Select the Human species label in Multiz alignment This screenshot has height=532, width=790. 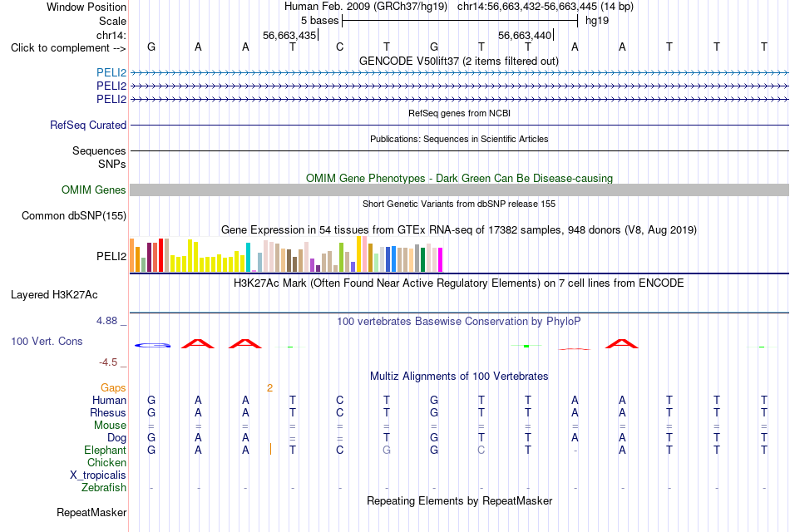point(109,400)
